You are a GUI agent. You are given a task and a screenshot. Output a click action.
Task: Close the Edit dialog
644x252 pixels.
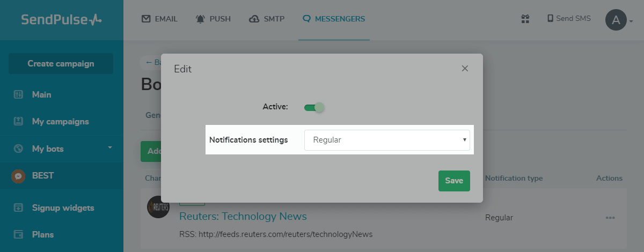tap(465, 69)
